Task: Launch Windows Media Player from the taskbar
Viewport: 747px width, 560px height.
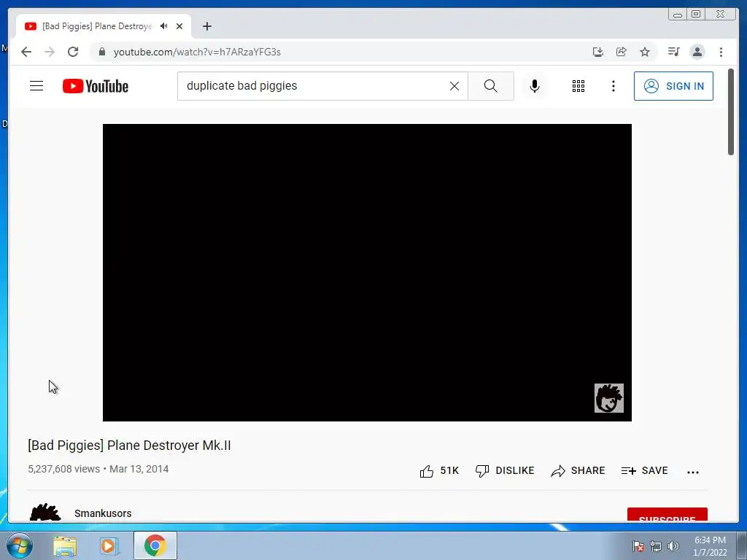Action: (x=109, y=545)
